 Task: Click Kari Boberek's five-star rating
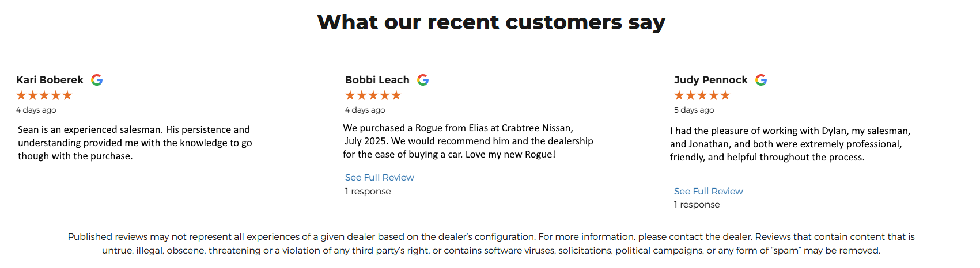click(44, 95)
